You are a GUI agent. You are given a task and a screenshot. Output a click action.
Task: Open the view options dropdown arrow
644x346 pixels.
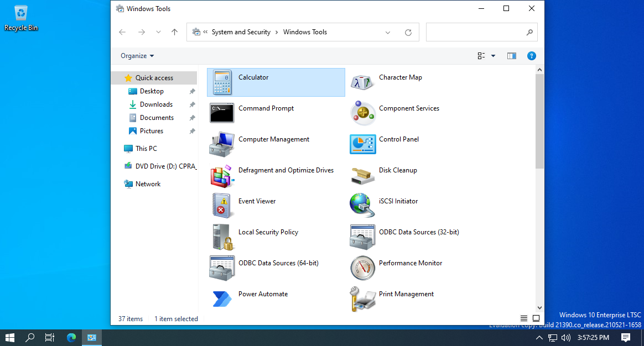(x=494, y=56)
